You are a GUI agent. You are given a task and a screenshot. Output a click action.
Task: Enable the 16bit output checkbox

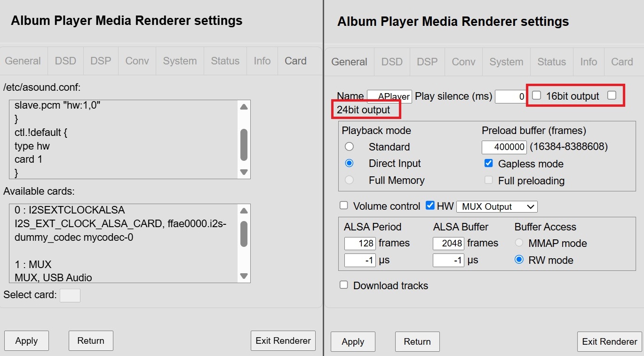[536, 95]
